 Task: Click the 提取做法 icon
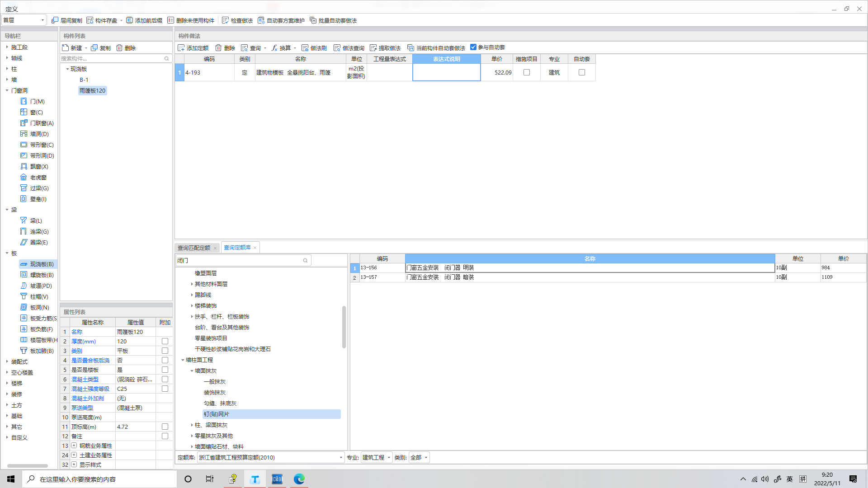click(373, 48)
